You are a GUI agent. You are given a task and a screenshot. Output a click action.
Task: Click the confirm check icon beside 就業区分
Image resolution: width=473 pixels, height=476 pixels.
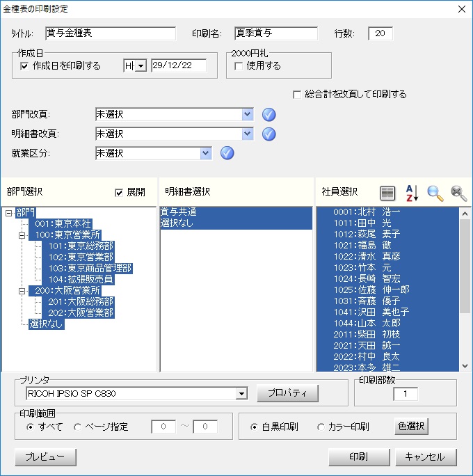pos(227,153)
